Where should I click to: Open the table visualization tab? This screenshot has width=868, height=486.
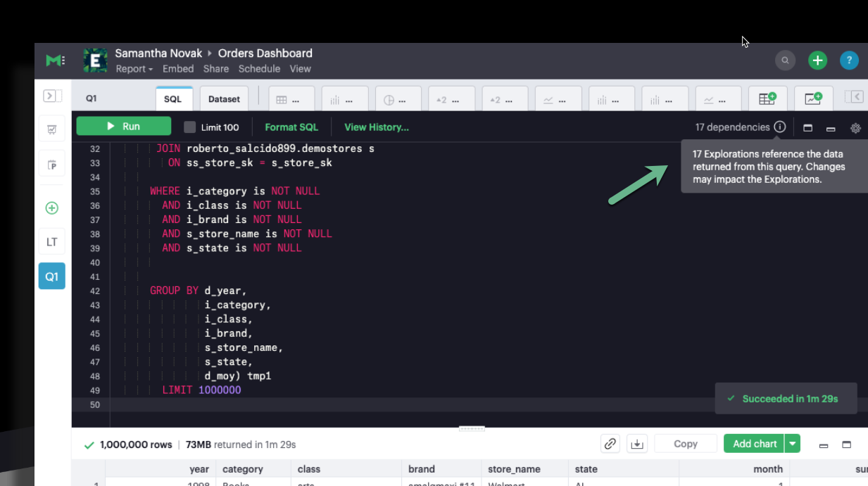(291, 100)
